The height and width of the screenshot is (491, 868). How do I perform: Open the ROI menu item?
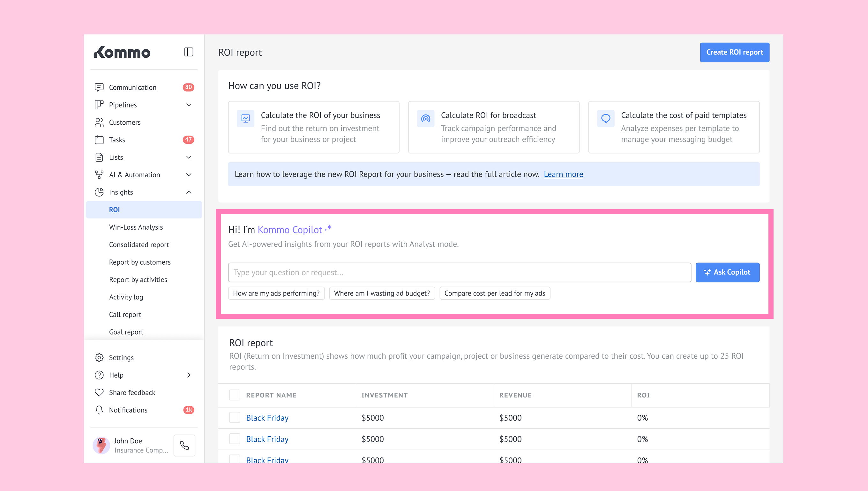tap(144, 210)
